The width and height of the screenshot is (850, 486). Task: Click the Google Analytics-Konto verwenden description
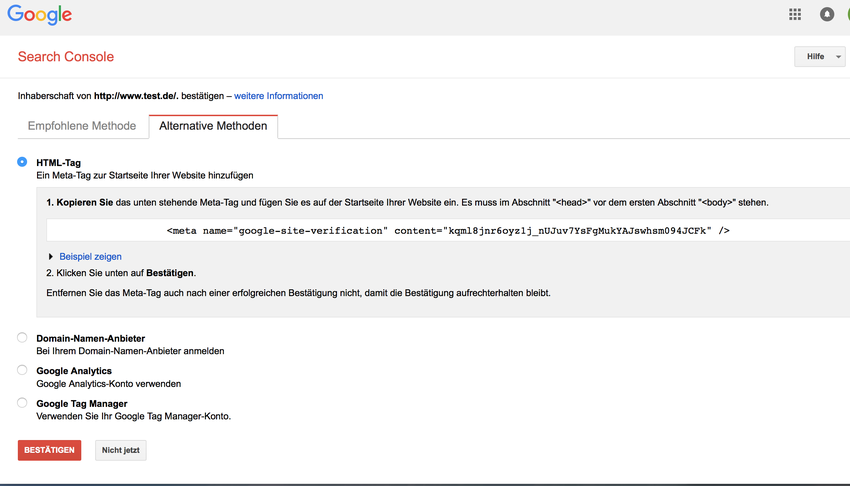(x=108, y=384)
